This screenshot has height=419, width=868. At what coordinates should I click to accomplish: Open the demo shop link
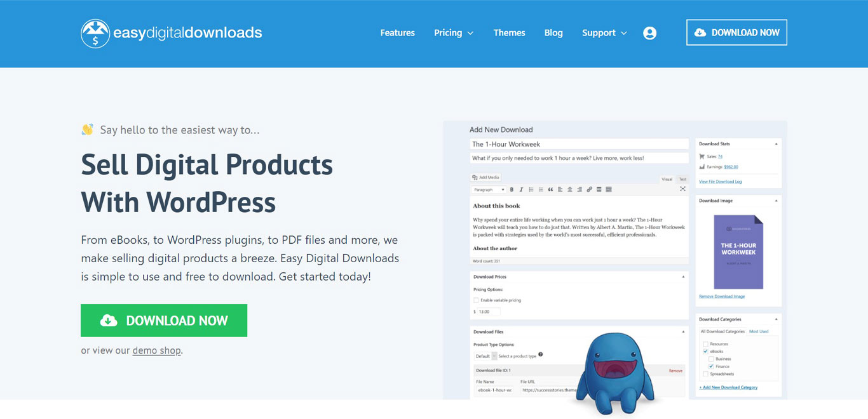coord(157,350)
